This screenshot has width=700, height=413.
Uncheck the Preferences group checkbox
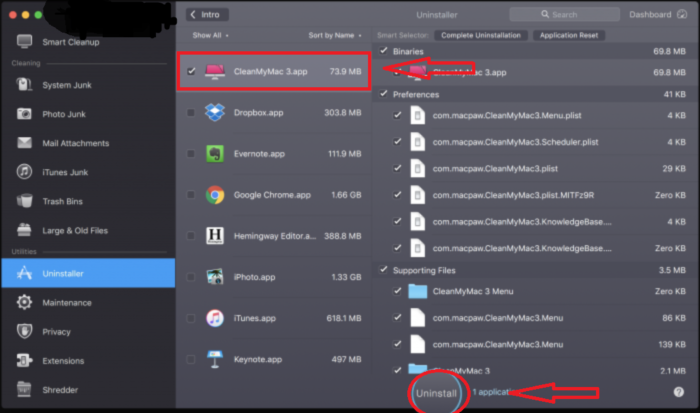tap(383, 94)
